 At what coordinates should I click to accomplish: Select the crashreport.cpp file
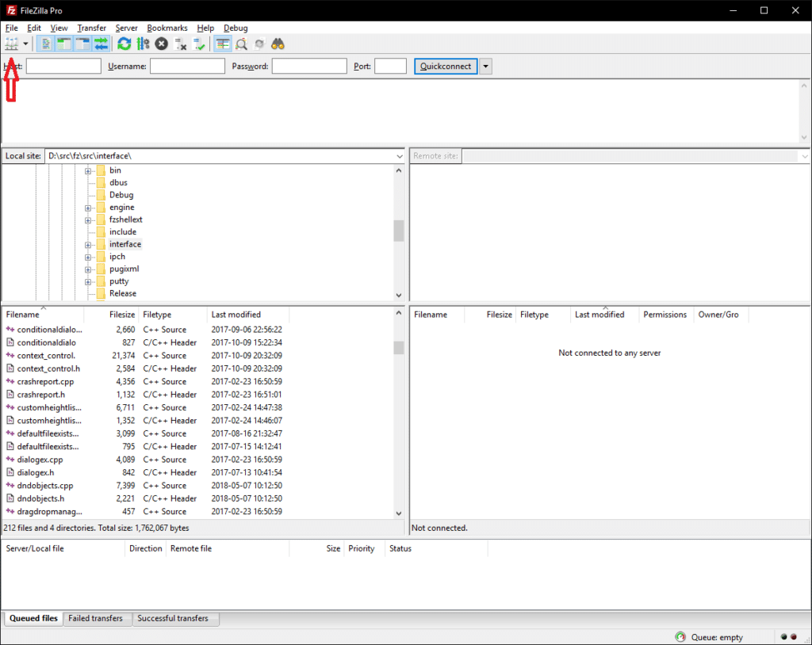click(x=45, y=381)
